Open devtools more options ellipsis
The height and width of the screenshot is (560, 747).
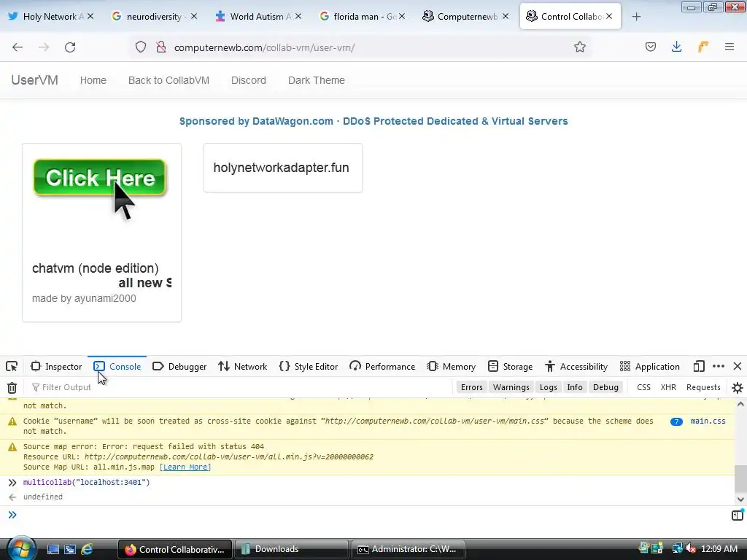pyautogui.click(x=719, y=366)
